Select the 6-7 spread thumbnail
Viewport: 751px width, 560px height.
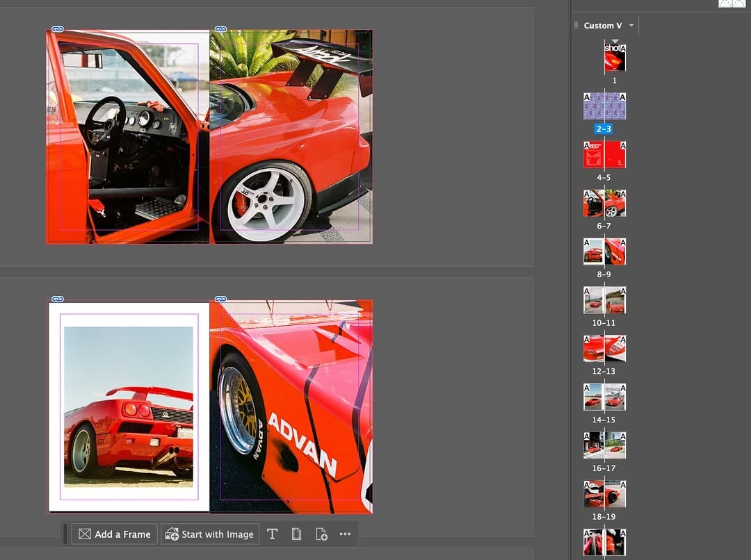tap(604, 203)
